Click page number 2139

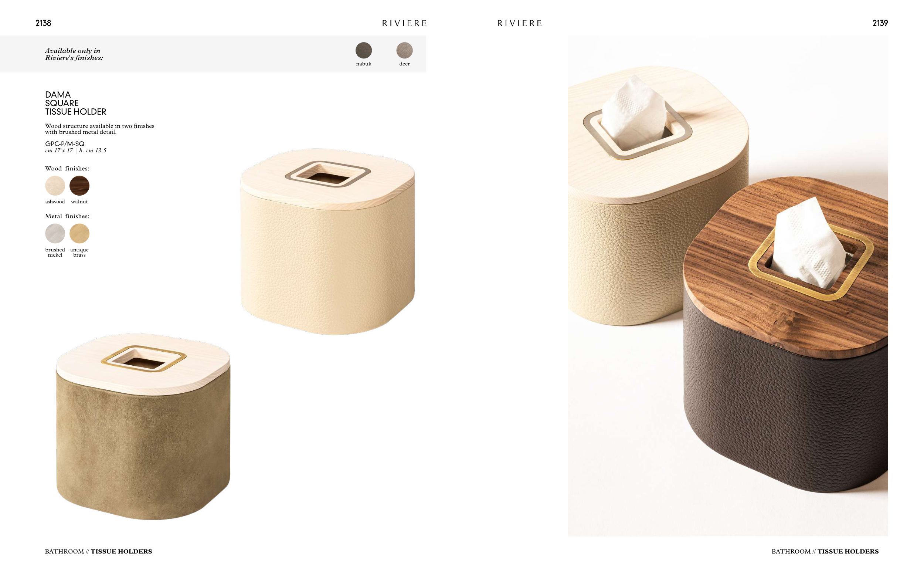click(x=880, y=23)
